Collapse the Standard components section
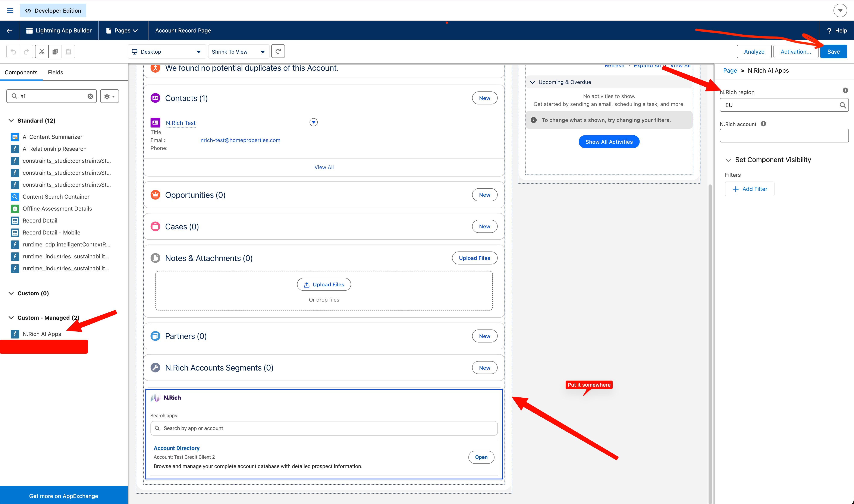The image size is (854, 504). click(11, 121)
